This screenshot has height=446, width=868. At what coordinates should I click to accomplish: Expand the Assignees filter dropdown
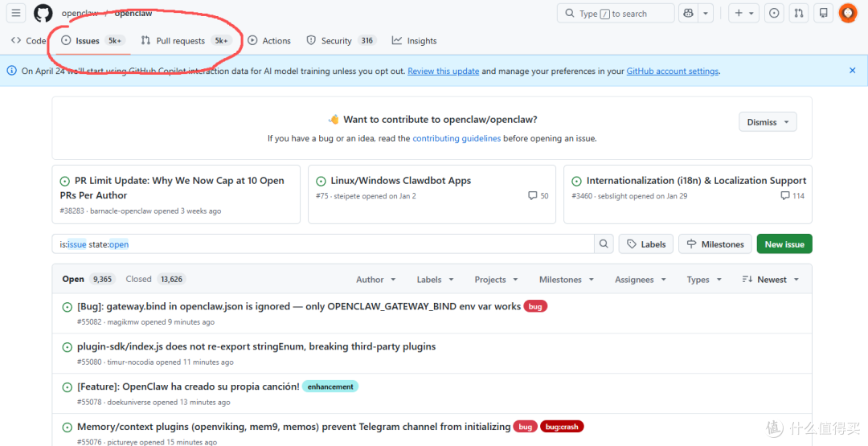[641, 280]
